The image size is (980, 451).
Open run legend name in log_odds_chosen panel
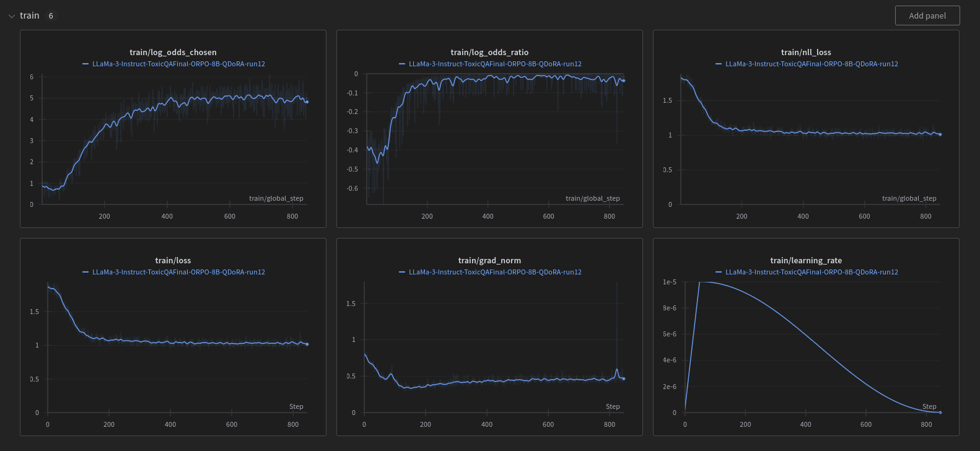click(x=178, y=64)
